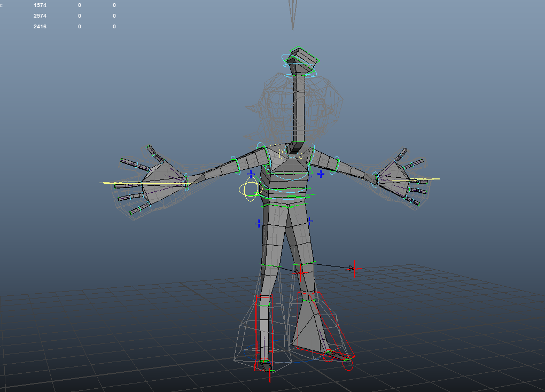Viewport: 545px width, 392px height.
Task: Select the cyan neck ring below the head box
Action: (x=301, y=74)
